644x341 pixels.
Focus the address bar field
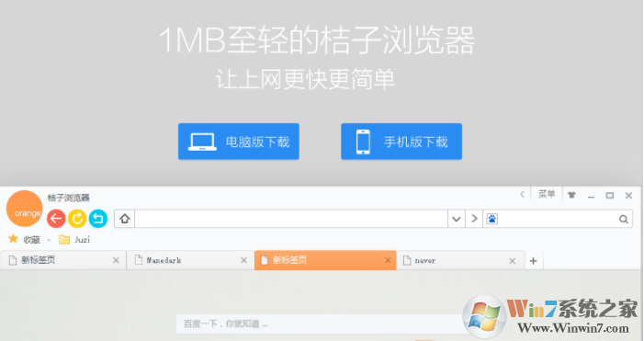291,219
